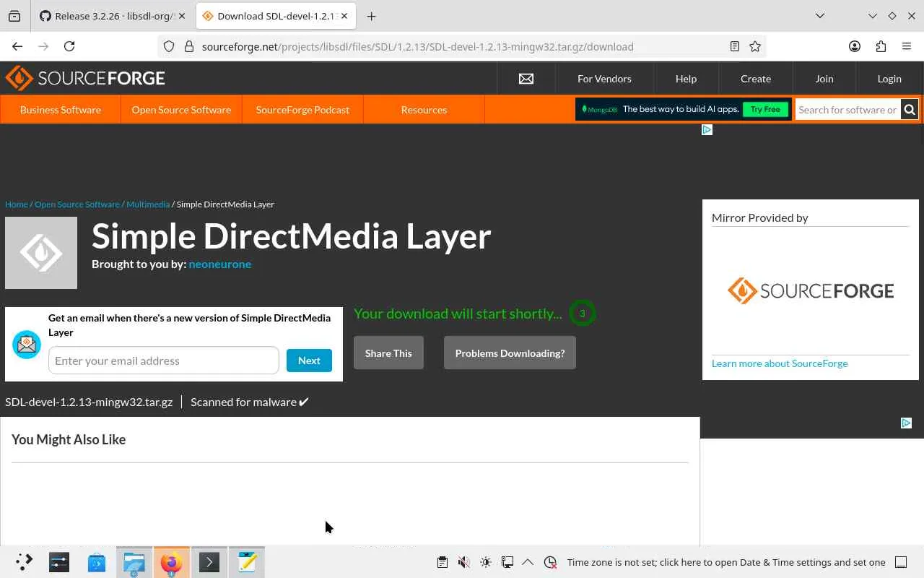The image size is (924, 578).
Task: Open the Multimedia breadcrumb link
Action: [x=148, y=204]
